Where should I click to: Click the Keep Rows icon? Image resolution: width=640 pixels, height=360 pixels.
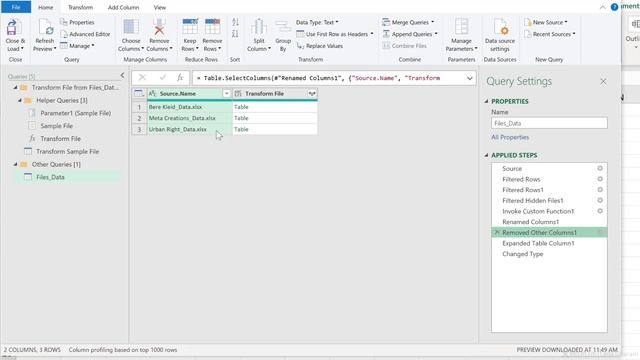tap(190, 27)
